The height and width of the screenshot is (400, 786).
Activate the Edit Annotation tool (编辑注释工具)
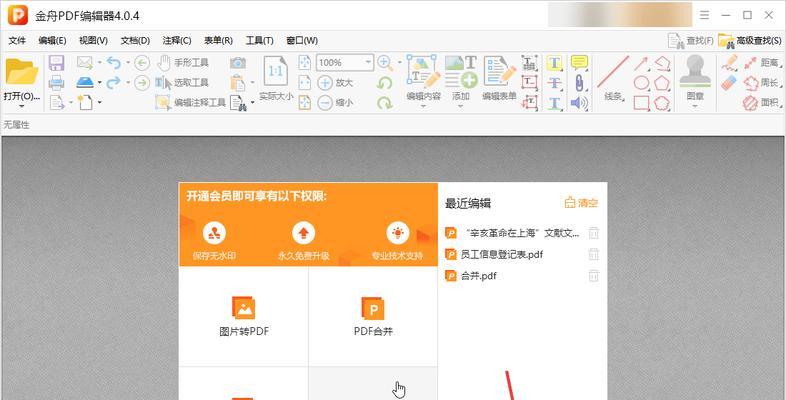coord(190,103)
